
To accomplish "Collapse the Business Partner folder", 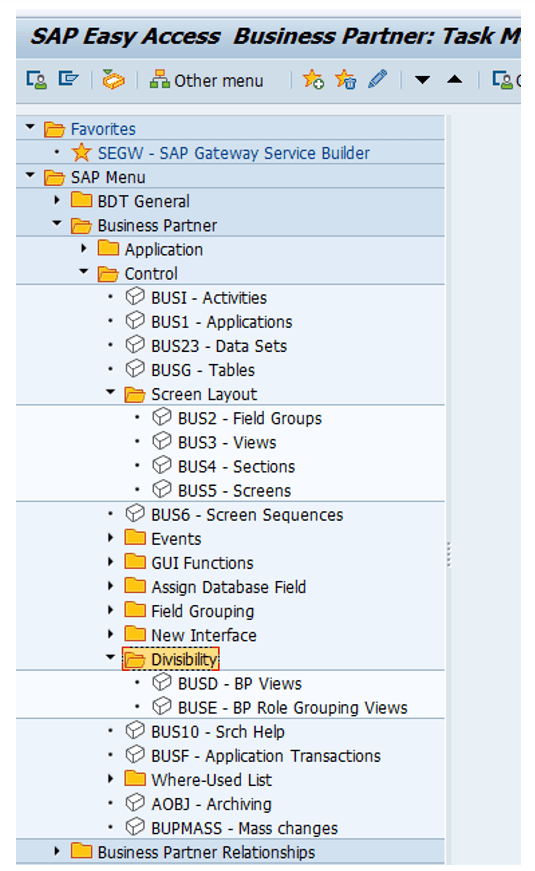I will [57, 224].
